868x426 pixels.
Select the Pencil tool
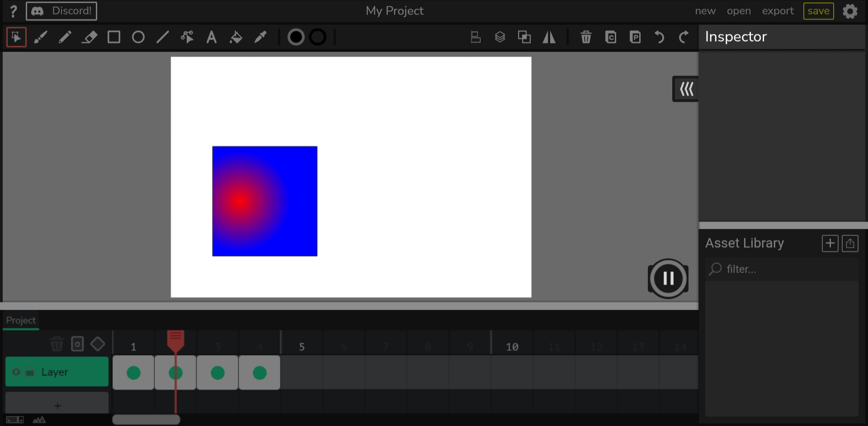pyautogui.click(x=65, y=37)
